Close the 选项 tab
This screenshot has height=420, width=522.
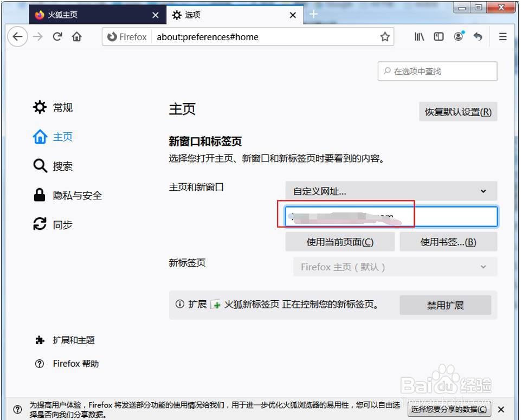pos(293,15)
